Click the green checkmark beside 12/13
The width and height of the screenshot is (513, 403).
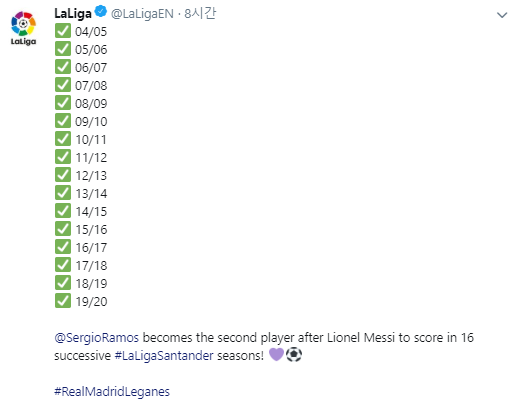tap(63, 175)
